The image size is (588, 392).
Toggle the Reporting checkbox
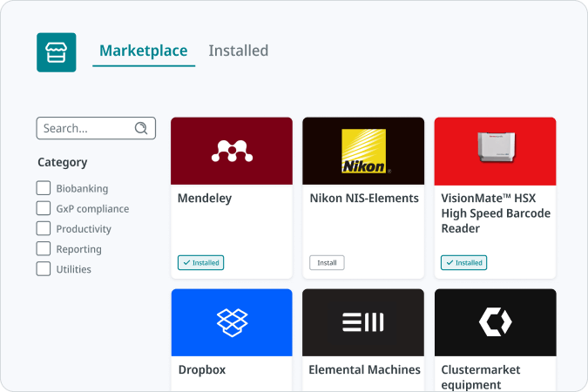44,249
